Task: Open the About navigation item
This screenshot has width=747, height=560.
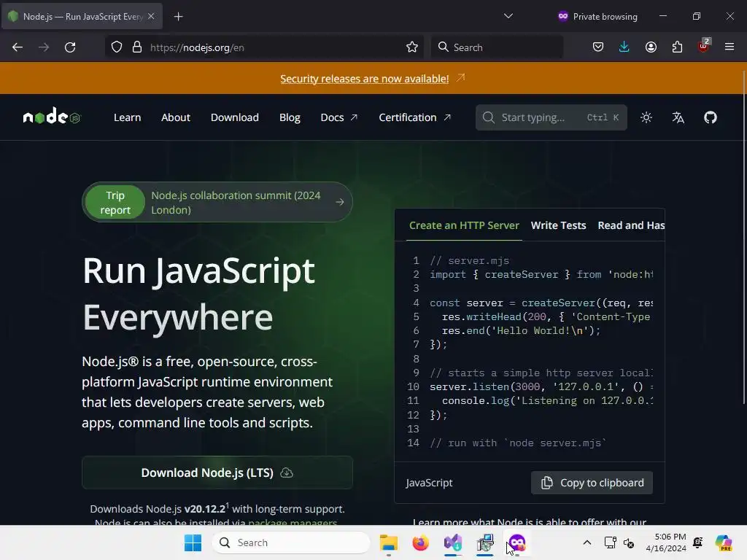Action: pyautogui.click(x=176, y=117)
